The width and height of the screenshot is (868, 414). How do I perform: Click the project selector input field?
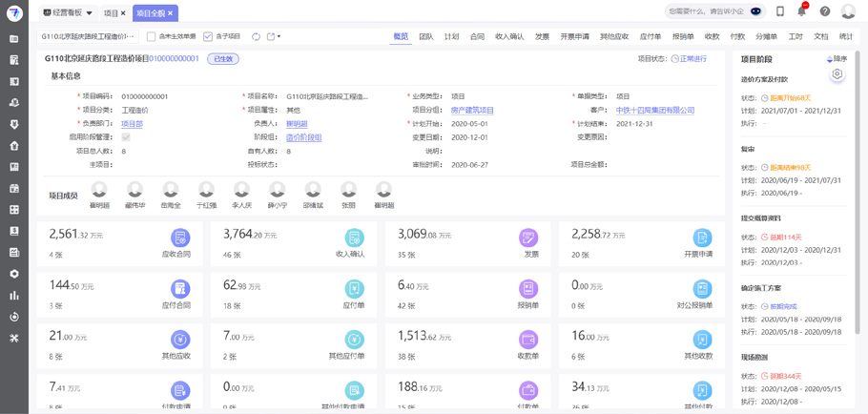pos(89,37)
